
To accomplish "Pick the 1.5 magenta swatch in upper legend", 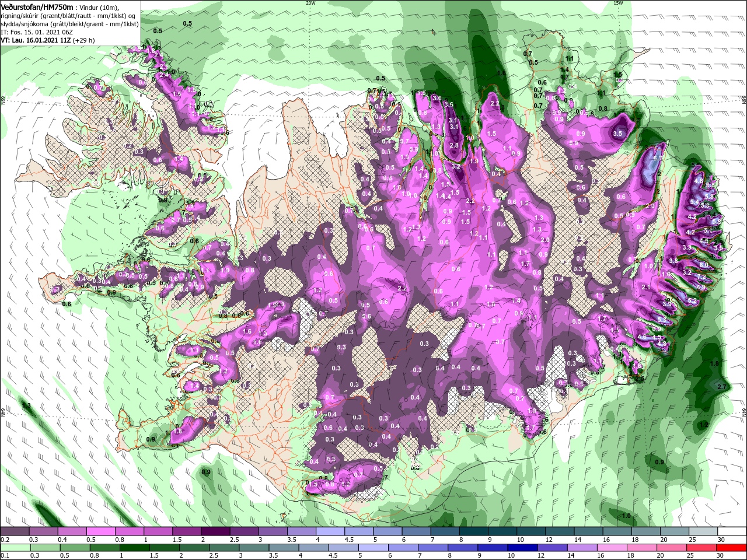I will click(186, 531).
